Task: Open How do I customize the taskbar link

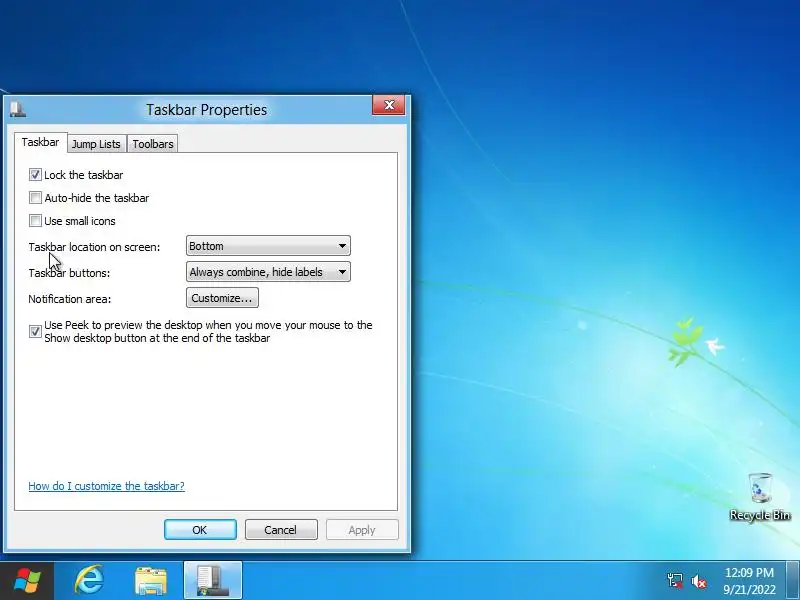Action: pos(106,486)
